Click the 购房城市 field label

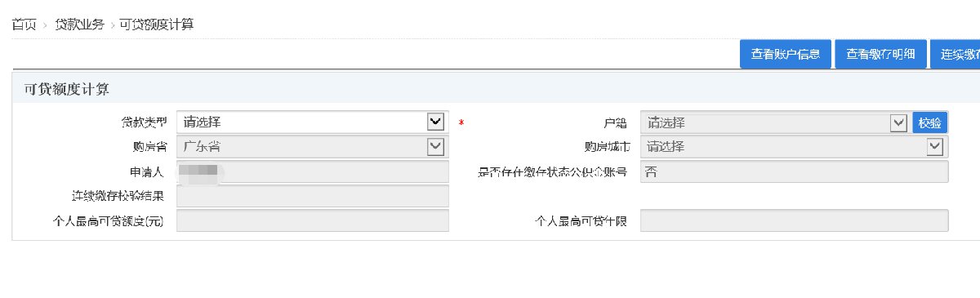[x=600, y=147]
